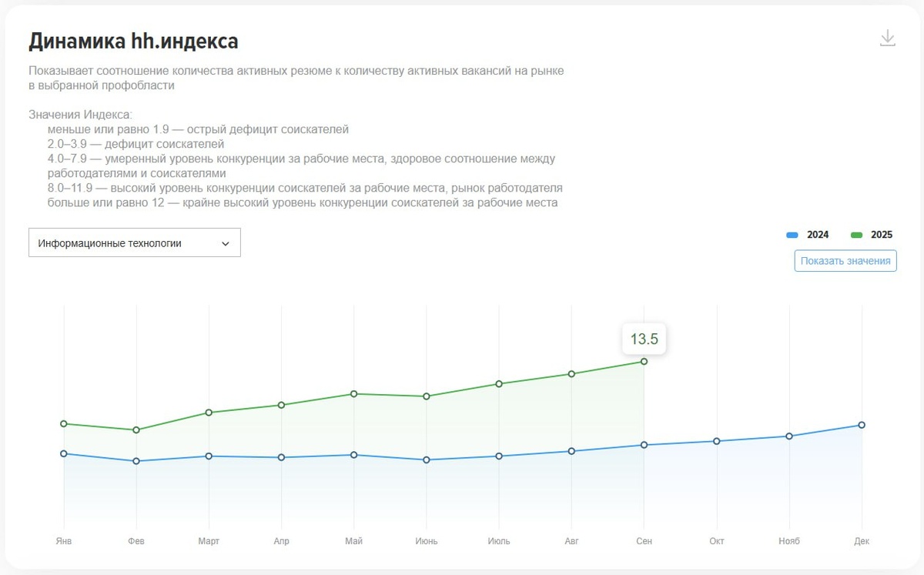This screenshot has height=575, width=924.
Task: Expand profession list using chevron arrow
Action: click(x=226, y=243)
